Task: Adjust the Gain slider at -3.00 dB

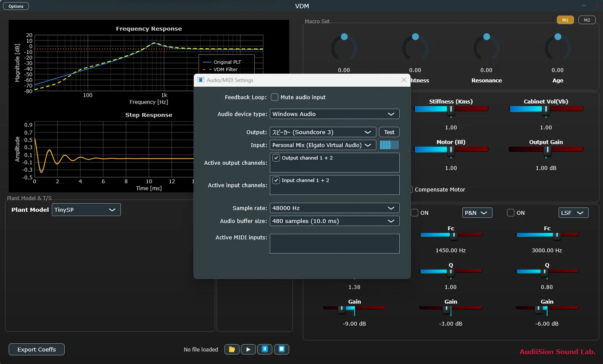Action: (451, 308)
